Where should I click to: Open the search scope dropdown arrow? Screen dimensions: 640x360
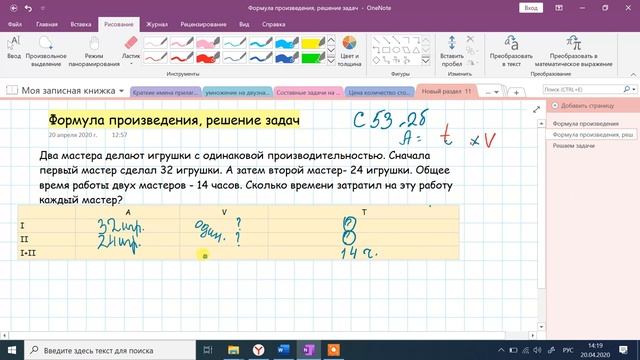click(x=634, y=89)
